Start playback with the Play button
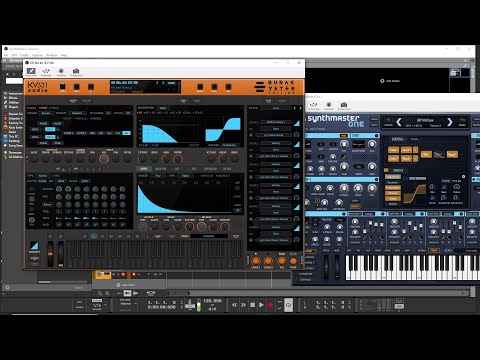Screen dimensions: 480x360 (261, 305)
